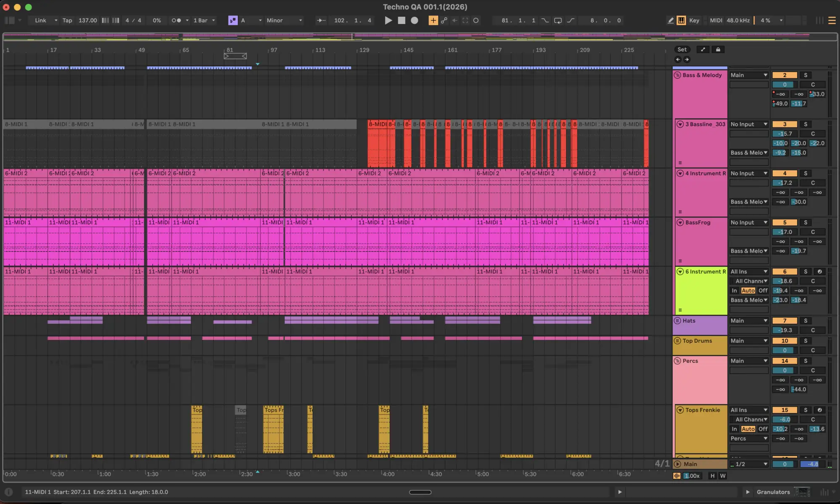Toggle the waveform display orange icon
The width and height of the screenshot is (840, 504).
click(677, 476)
